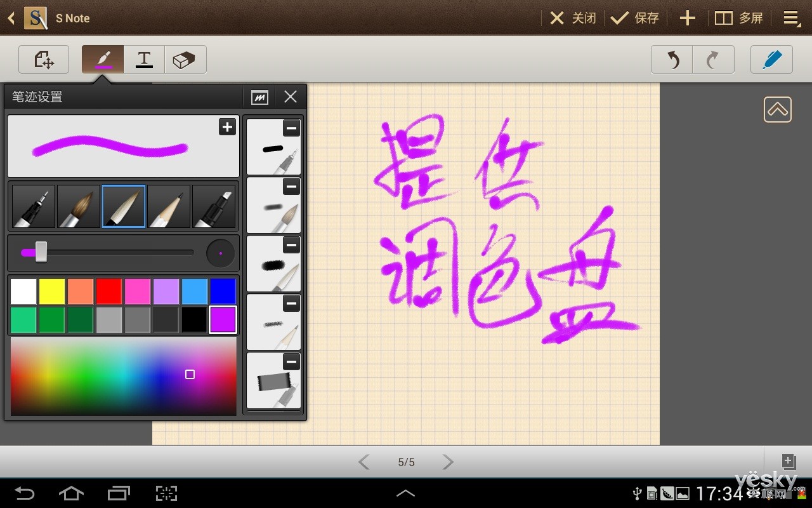Pick the black color swatch

[x=195, y=320]
